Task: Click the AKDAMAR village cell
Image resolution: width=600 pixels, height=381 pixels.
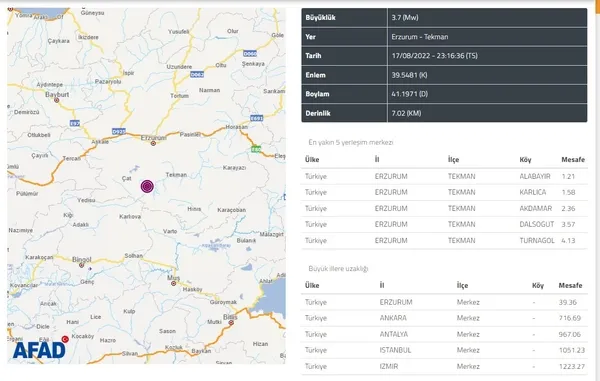Action: pos(535,208)
